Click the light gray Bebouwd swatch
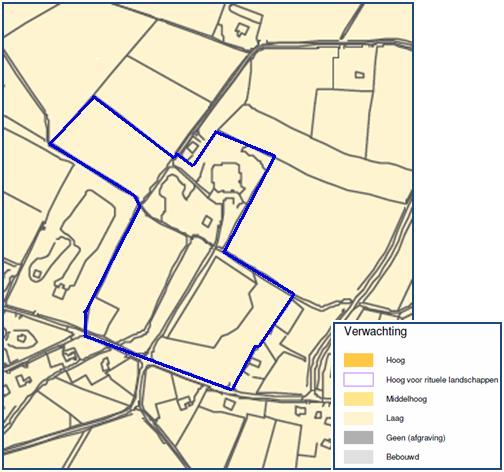504x472 pixels. tap(358, 457)
